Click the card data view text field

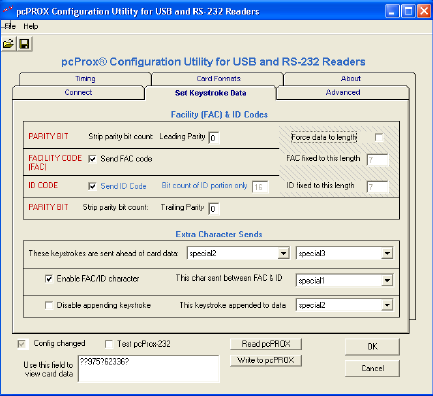click(149, 368)
